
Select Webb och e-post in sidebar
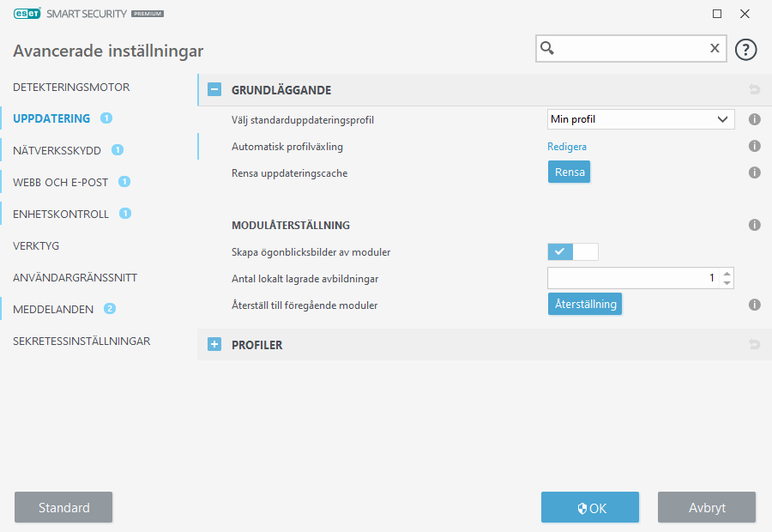[59, 182]
